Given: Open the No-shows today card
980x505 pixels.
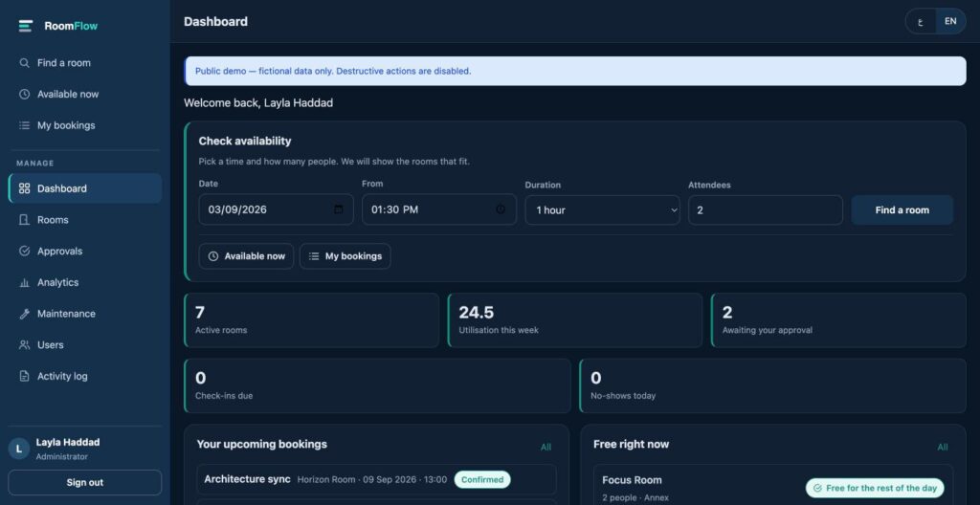Looking at the screenshot, I should pos(772,385).
